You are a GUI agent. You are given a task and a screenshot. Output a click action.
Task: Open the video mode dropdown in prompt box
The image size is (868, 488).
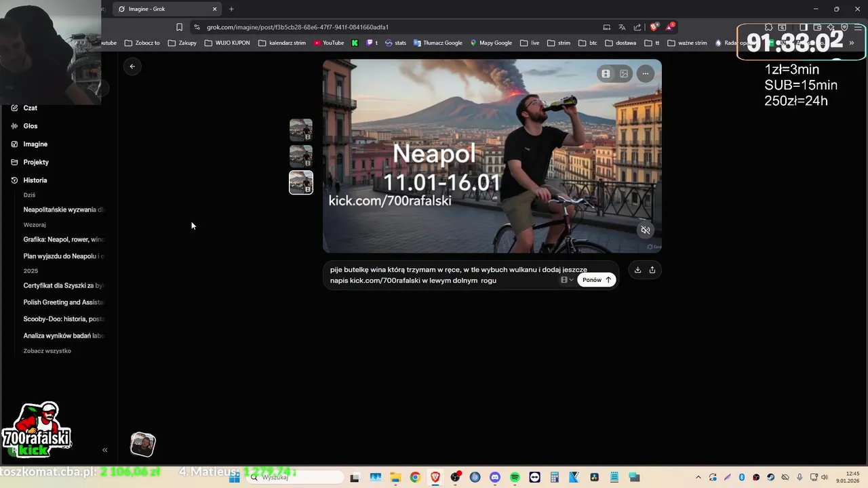tap(567, 280)
